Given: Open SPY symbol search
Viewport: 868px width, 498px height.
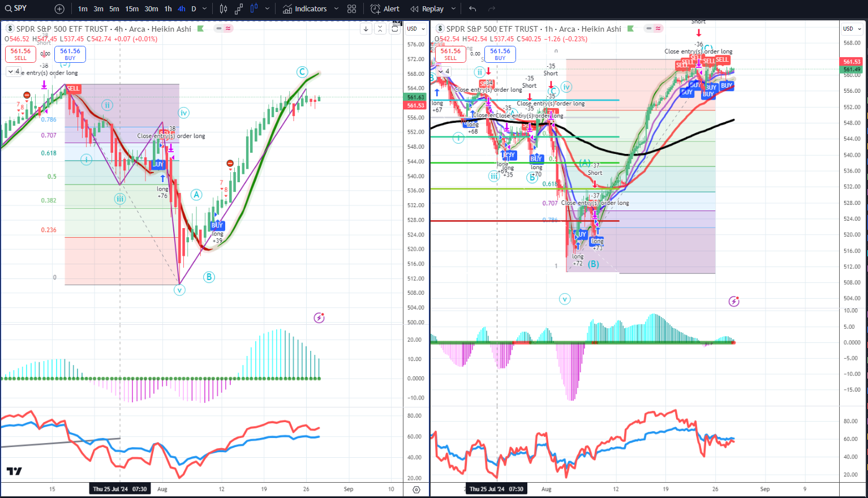Looking at the screenshot, I should (x=16, y=8).
